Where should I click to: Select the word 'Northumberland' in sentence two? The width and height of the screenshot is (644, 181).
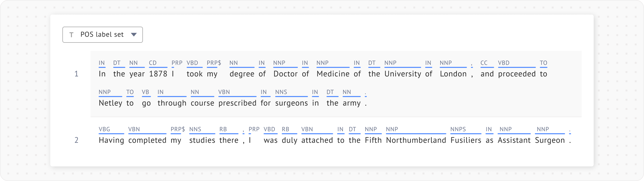click(x=416, y=140)
